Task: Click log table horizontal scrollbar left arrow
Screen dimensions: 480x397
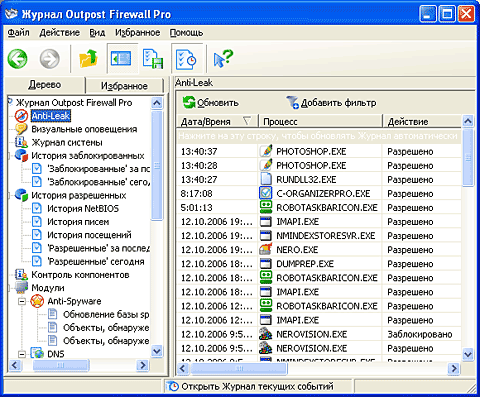Action: (182, 368)
